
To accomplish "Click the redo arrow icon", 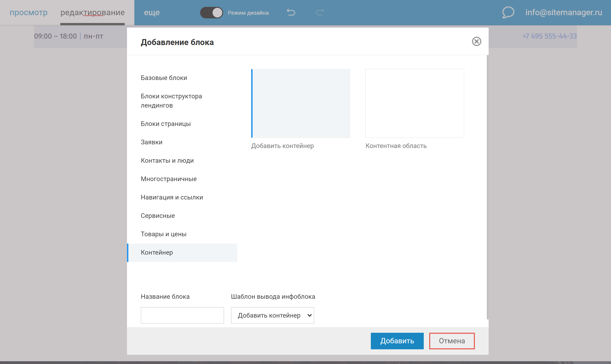I will [x=320, y=12].
